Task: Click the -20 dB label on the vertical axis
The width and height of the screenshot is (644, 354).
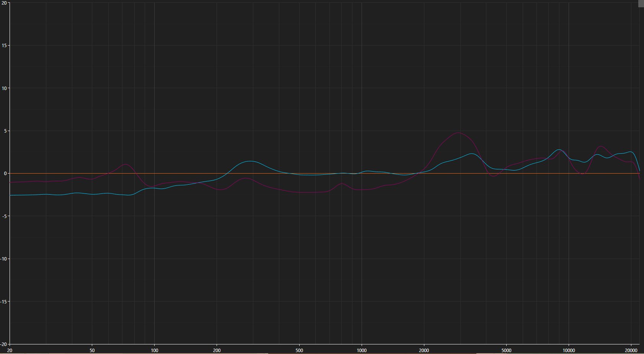Action: pos(4,344)
